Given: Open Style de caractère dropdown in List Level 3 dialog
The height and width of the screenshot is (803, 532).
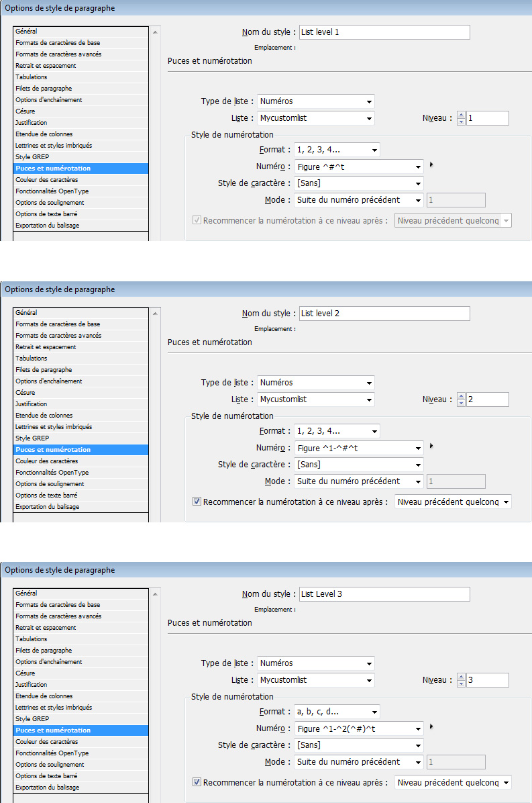Looking at the screenshot, I should (359, 745).
